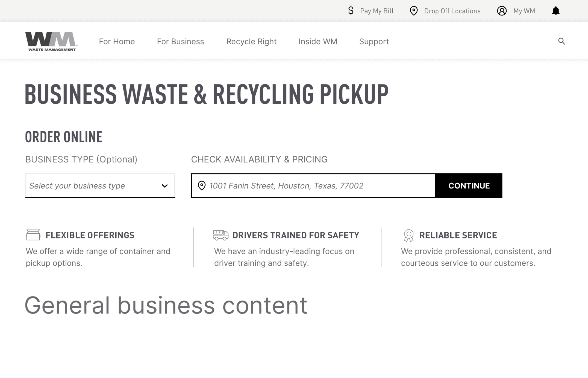Click the Reliable Service ribbon award icon
The height and width of the screenshot is (378, 588).
pyautogui.click(x=408, y=235)
